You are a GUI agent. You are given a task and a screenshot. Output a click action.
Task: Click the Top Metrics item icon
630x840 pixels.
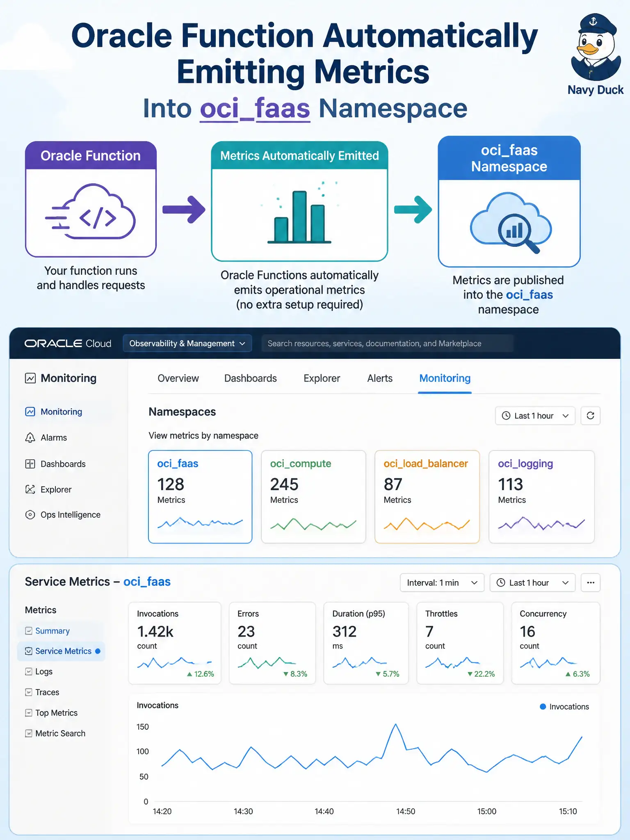click(29, 713)
